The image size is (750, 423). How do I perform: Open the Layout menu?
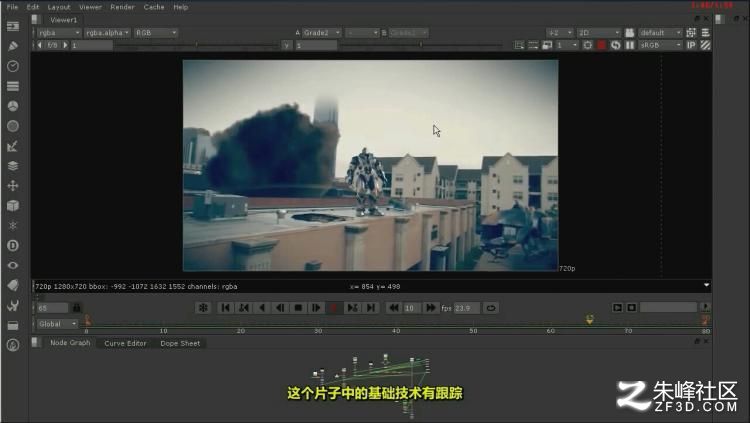[x=59, y=7]
